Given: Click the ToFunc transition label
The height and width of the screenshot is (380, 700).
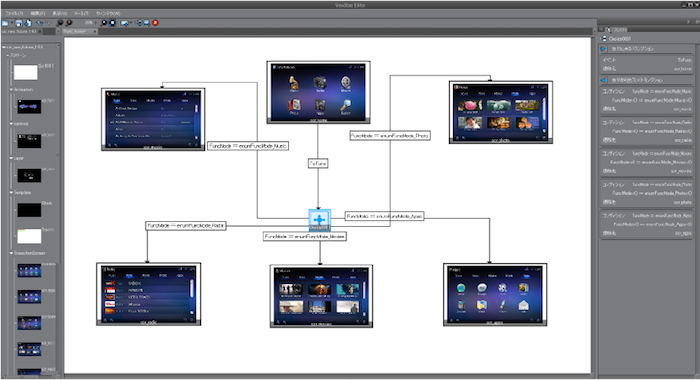Looking at the screenshot, I should 318,164.
